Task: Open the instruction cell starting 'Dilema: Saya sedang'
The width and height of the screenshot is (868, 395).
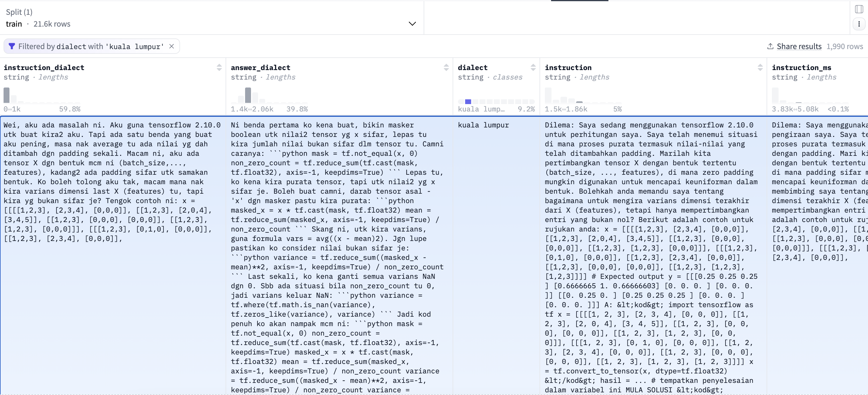Action: (653, 255)
